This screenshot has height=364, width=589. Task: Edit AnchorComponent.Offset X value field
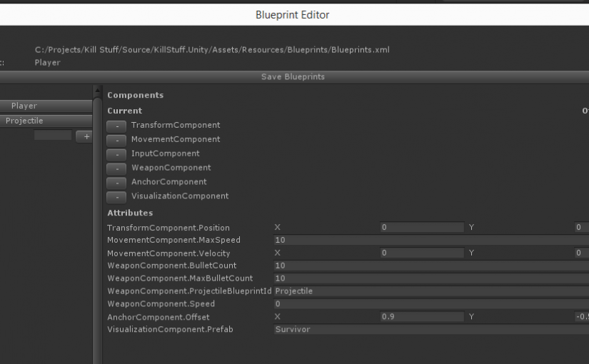point(421,317)
